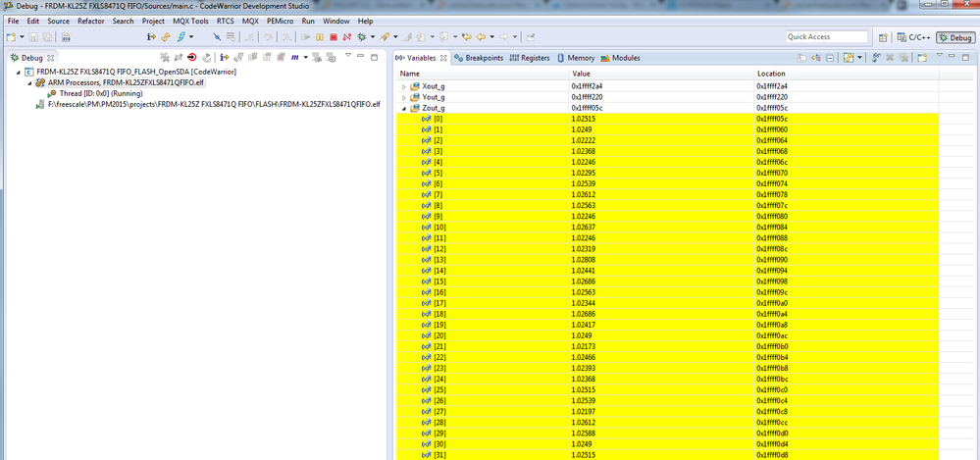Screen dimensions: 980x460
Task: Maximize the Debug view panel
Action: tap(375, 57)
